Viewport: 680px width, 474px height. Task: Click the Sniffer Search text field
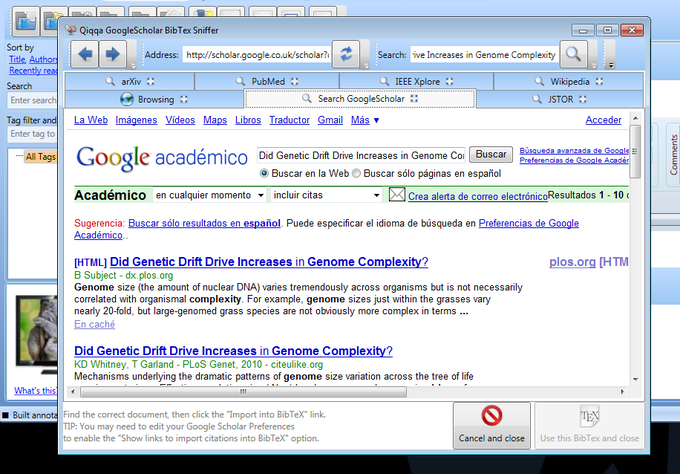tap(484, 55)
